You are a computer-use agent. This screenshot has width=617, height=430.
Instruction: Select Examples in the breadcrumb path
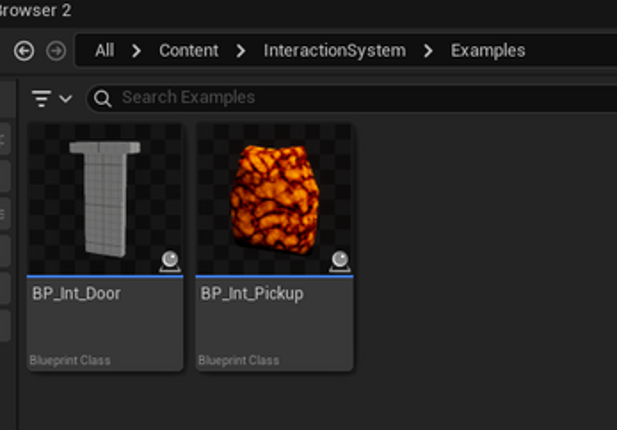pos(488,51)
